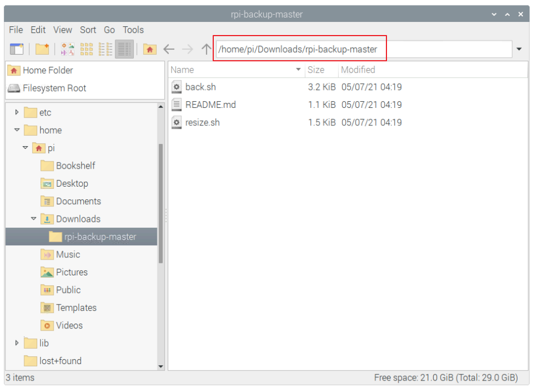Switch to icon view mode
This screenshot has width=535, height=392.
68,49
